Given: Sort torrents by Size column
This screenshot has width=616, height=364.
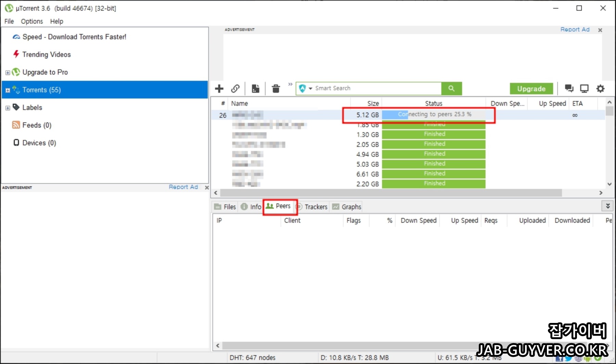Looking at the screenshot, I should pos(366,103).
